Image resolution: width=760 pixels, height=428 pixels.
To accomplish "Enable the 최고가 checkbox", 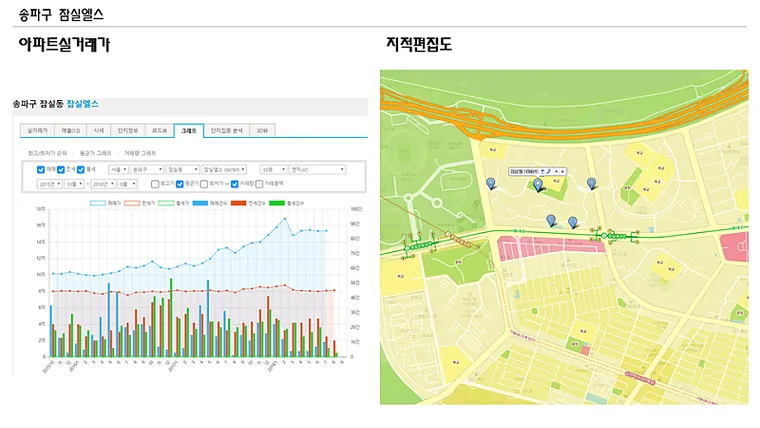I will (x=155, y=184).
